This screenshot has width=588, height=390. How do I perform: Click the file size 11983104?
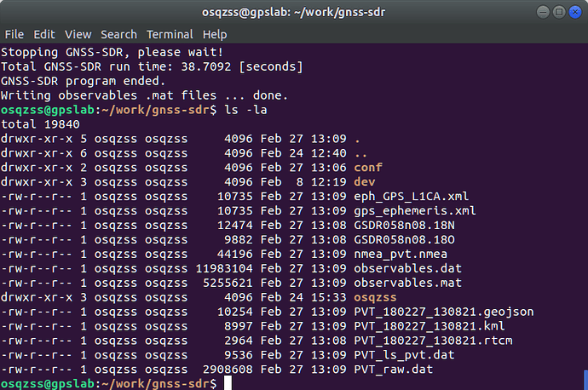[224, 268]
